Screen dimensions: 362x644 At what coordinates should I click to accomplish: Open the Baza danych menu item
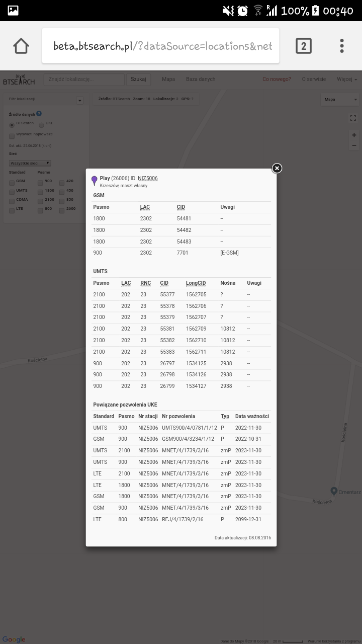click(x=200, y=79)
